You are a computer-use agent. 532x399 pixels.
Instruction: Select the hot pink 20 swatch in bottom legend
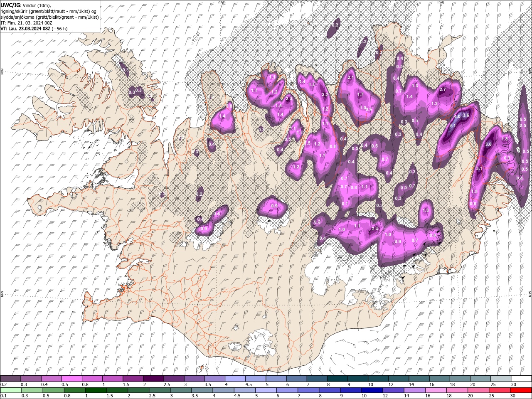tap(478, 390)
